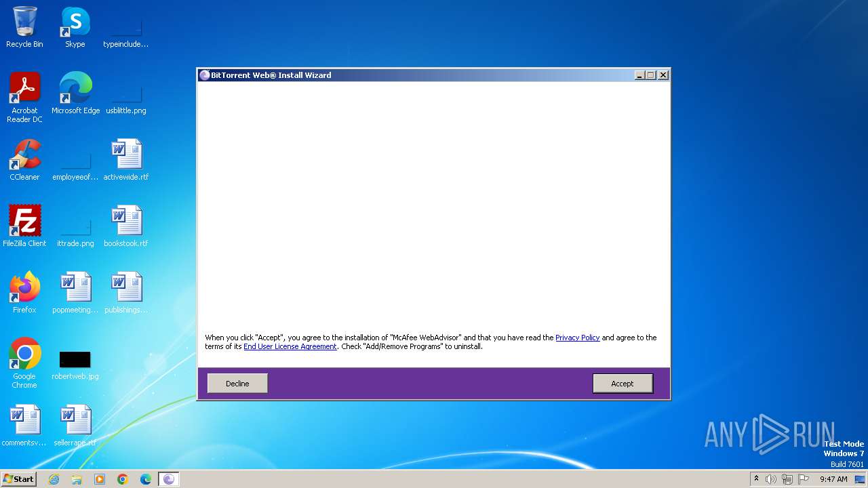Launch Edge from the taskbar
The width and height of the screenshot is (868, 488).
(x=146, y=479)
